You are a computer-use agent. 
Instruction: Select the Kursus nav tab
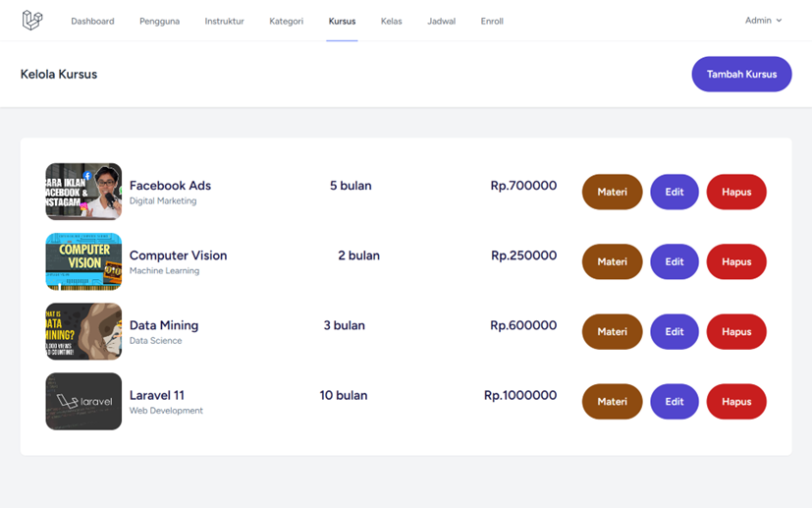click(342, 22)
